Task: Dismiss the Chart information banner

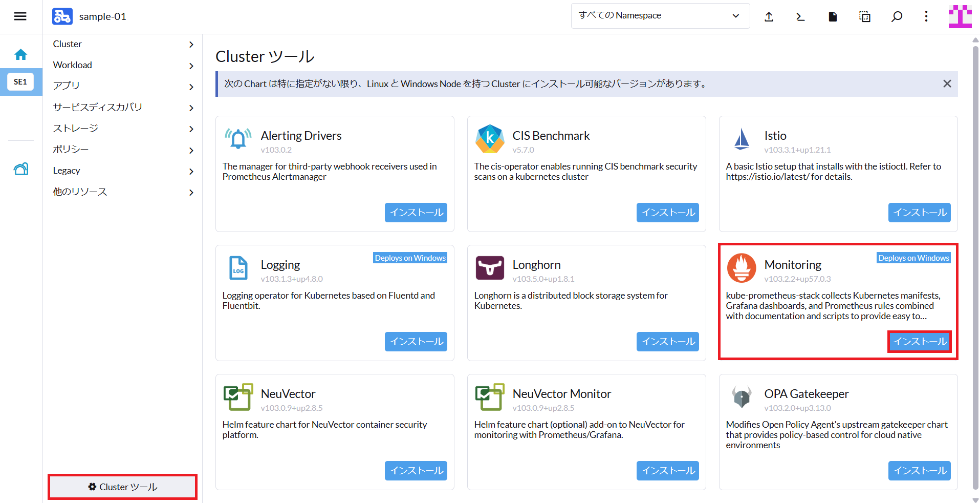Action: coord(947,83)
